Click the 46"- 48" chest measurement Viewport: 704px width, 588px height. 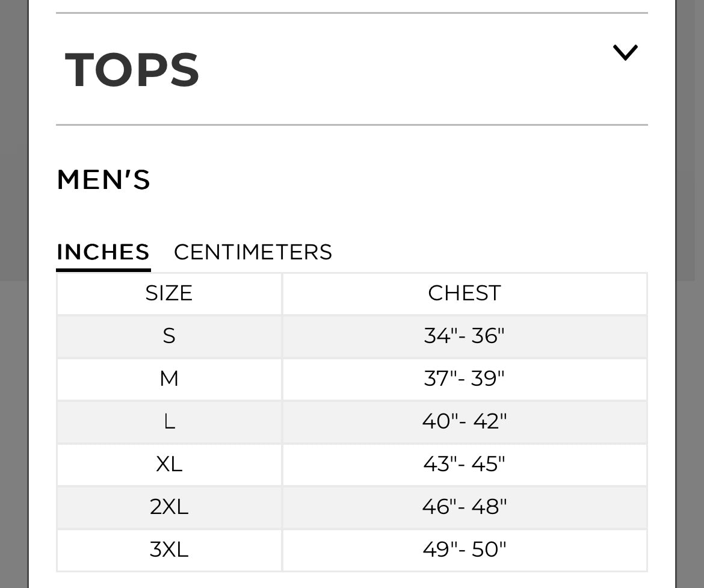pyautogui.click(x=464, y=507)
